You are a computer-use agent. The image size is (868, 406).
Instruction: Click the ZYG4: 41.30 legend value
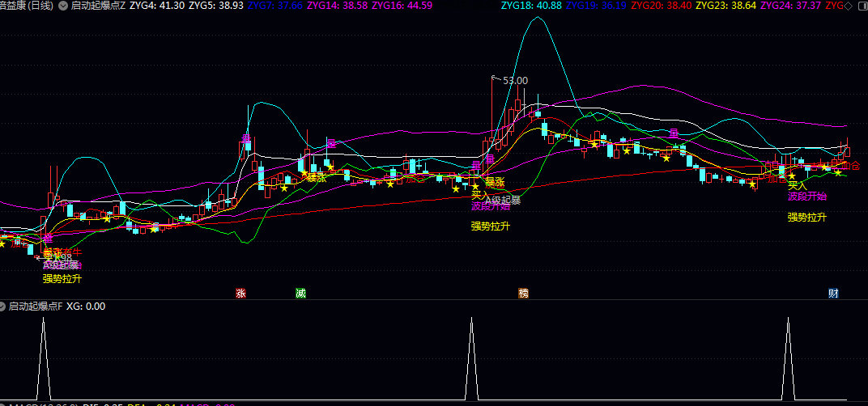click(x=156, y=6)
